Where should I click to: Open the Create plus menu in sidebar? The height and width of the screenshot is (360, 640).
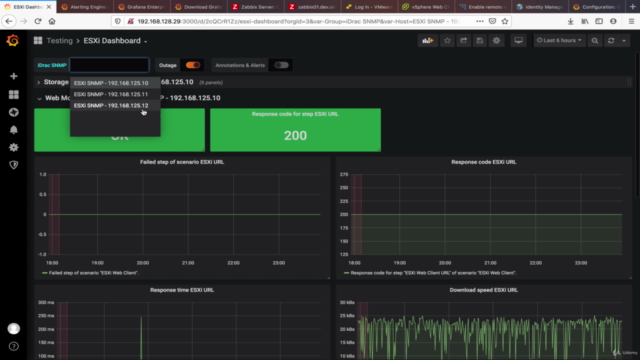(13, 76)
